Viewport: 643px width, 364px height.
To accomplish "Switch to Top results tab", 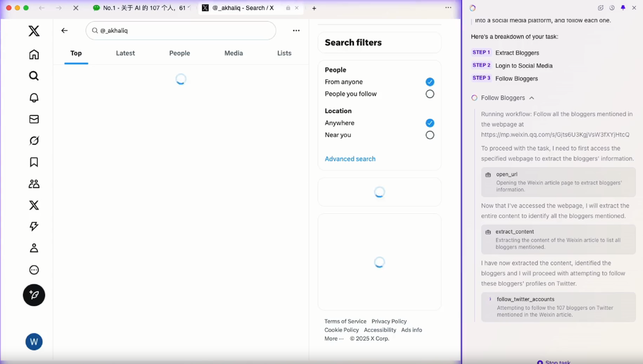I will [x=76, y=53].
